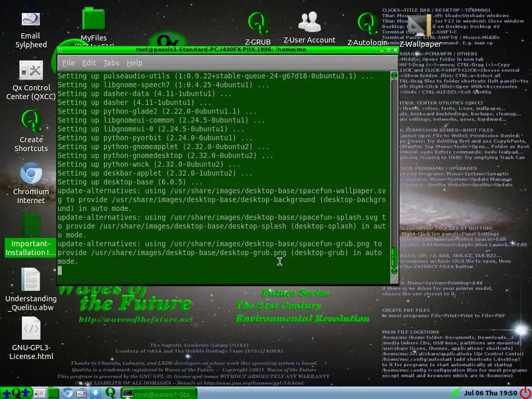532x399 pixels.
Task: Open the terminal File menu
Action: tap(68, 63)
